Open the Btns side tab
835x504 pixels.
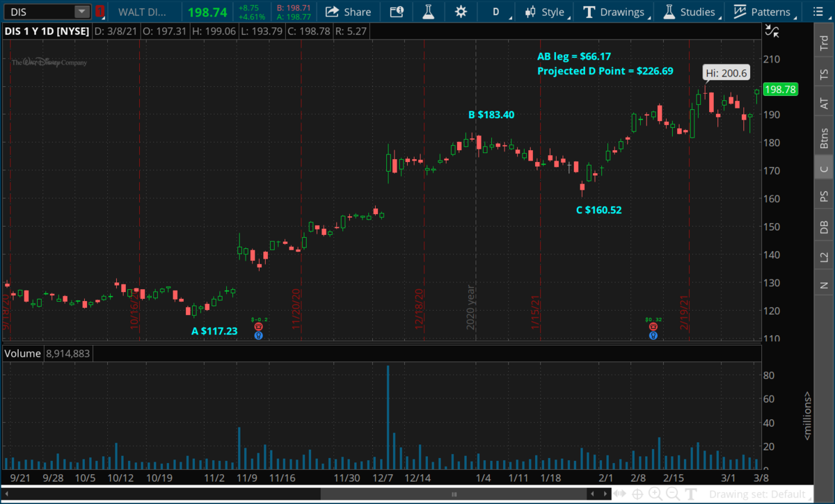825,138
